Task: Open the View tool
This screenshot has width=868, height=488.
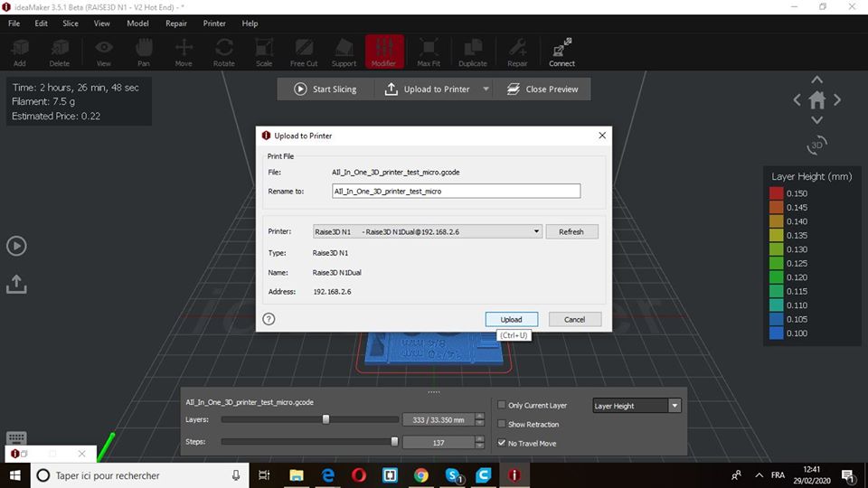Action: pyautogui.click(x=103, y=52)
